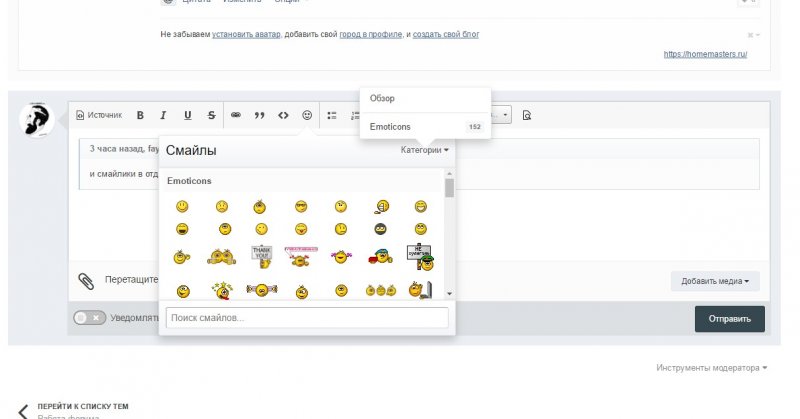The width and height of the screenshot is (800, 419).
Task: Click the Поиск смайлов search field
Action: (x=307, y=318)
